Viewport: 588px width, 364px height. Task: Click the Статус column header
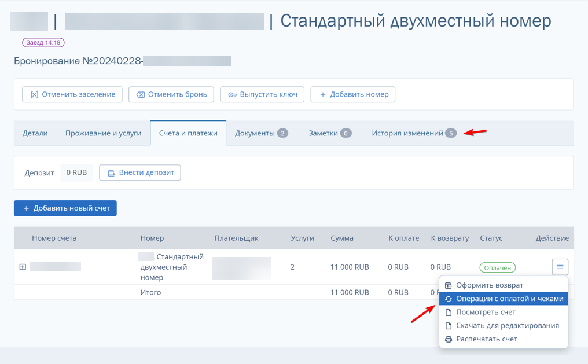(x=491, y=238)
